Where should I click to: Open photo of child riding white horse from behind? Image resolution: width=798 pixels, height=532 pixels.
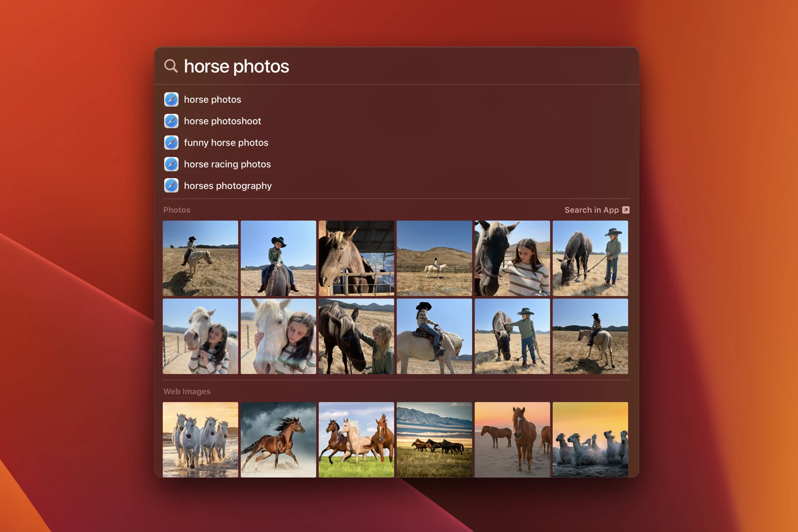200,258
